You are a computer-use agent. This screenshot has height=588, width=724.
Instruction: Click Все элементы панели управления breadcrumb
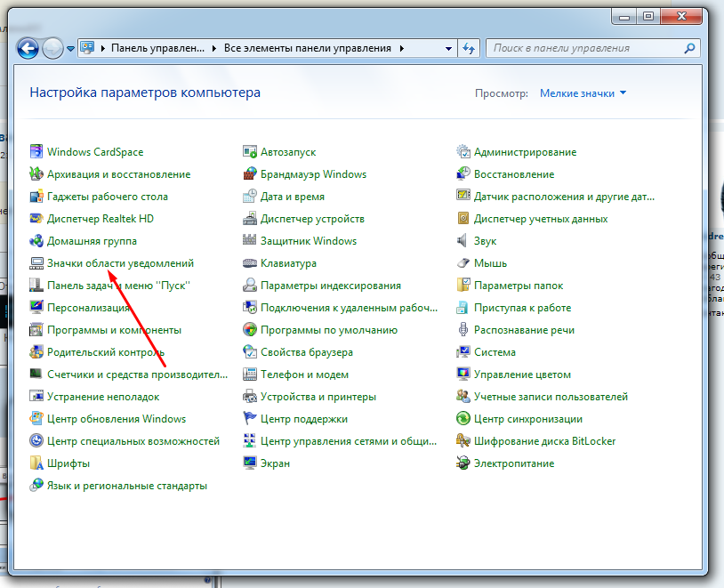(308, 48)
